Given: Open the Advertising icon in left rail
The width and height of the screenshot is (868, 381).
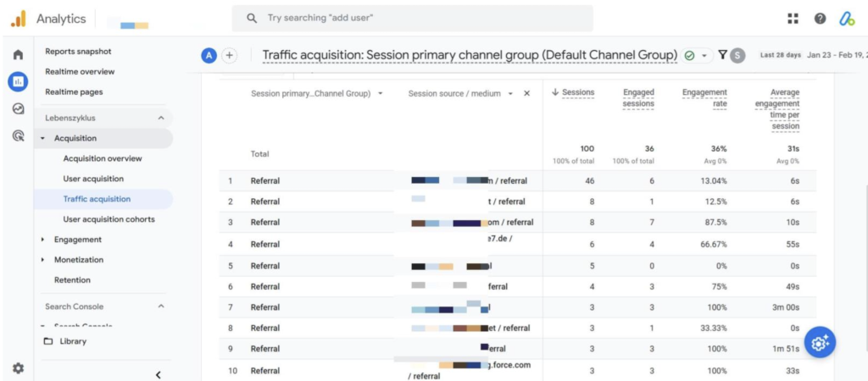Looking at the screenshot, I should point(19,135).
